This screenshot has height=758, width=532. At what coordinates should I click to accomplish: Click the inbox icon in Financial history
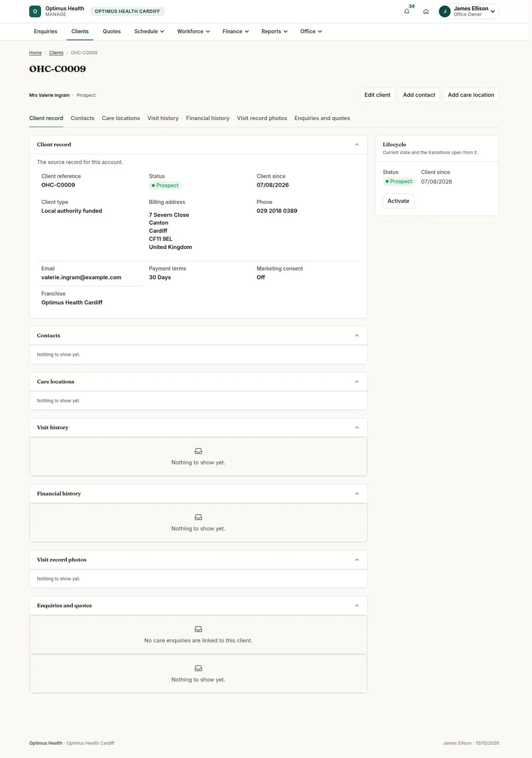tap(198, 517)
